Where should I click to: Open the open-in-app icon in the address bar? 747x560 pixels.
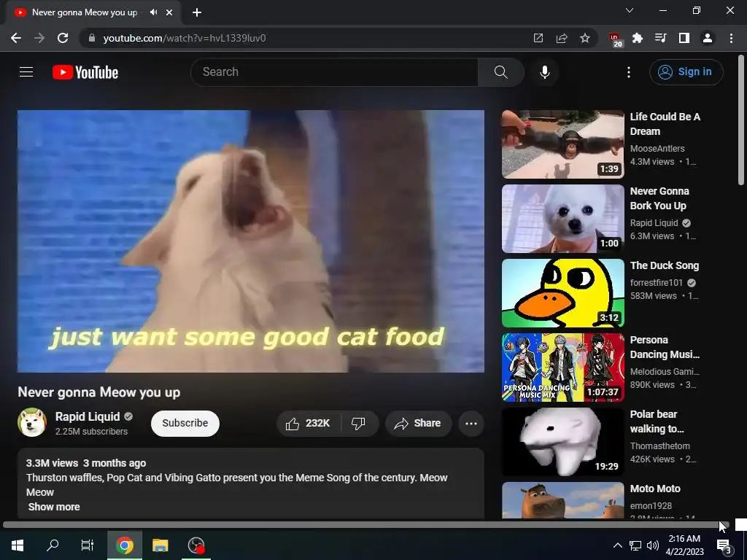538,38
